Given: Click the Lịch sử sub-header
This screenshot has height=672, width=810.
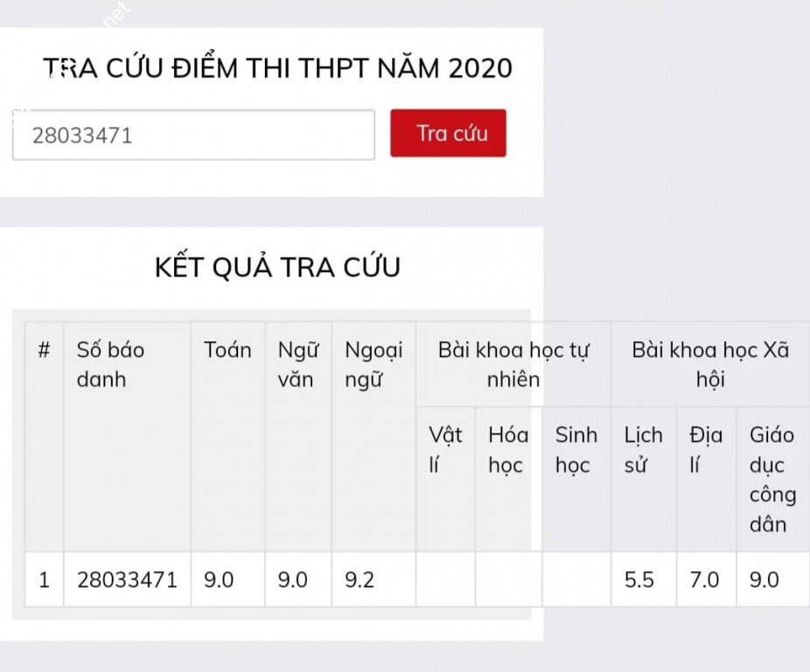Looking at the screenshot, I should [x=643, y=450].
